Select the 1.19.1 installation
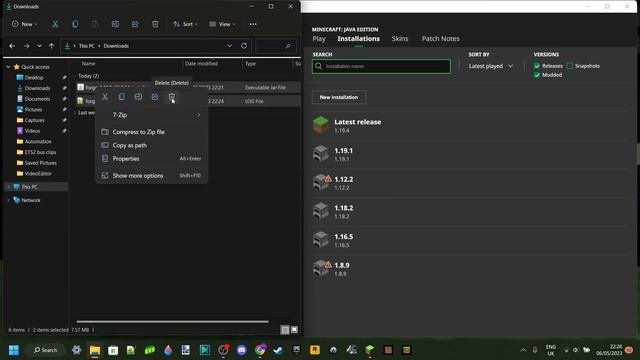640x360 pixels. 470,154
